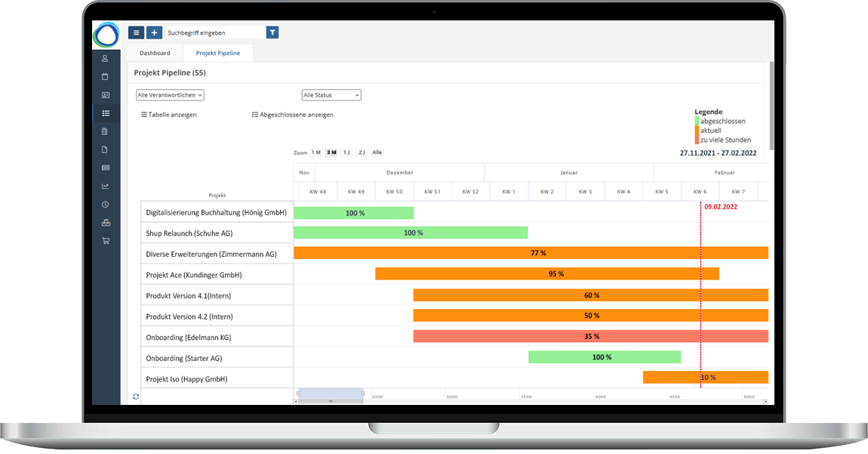Set zoom to 1 J

pyautogui.click(x=346, y=153)
